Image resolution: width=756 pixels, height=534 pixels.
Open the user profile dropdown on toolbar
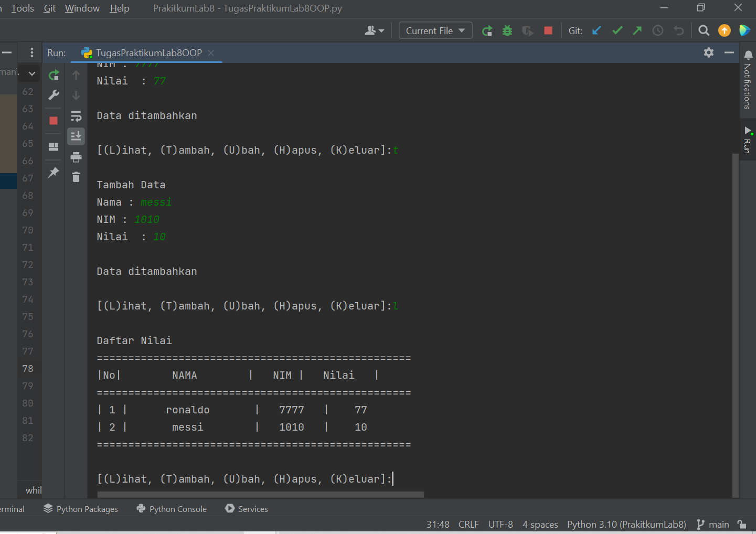375,30
